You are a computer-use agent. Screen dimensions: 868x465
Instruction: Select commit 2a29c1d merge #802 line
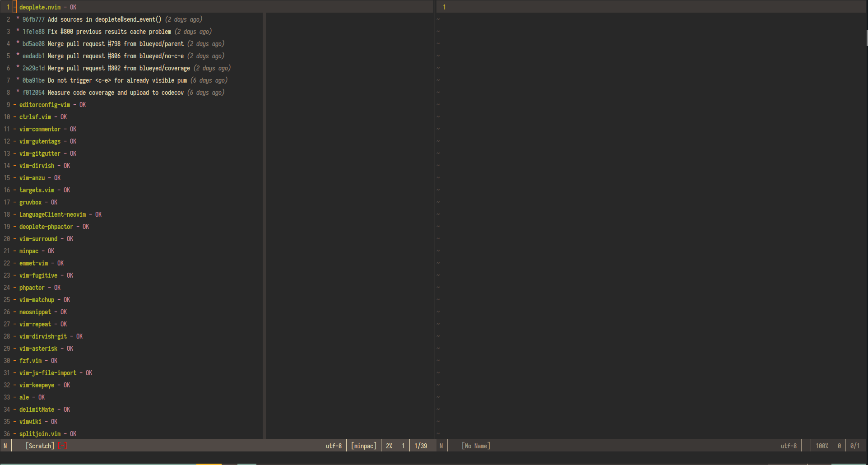click(123, 68)
